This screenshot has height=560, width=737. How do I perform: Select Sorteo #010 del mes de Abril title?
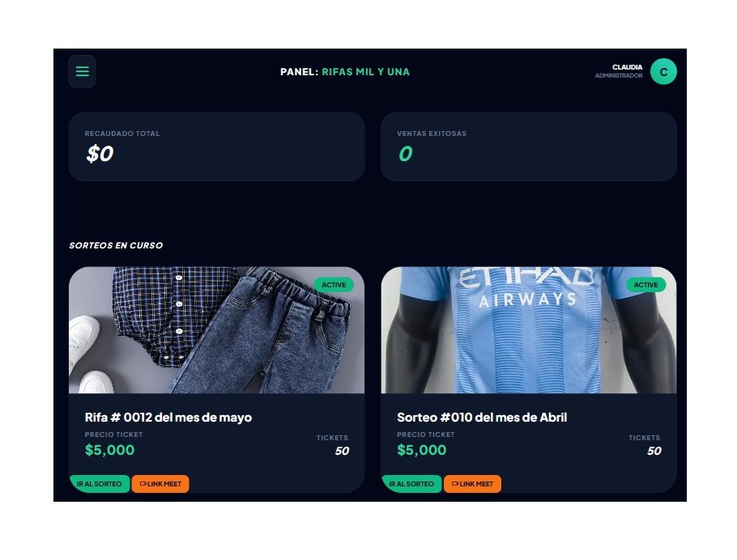point(482,418)
